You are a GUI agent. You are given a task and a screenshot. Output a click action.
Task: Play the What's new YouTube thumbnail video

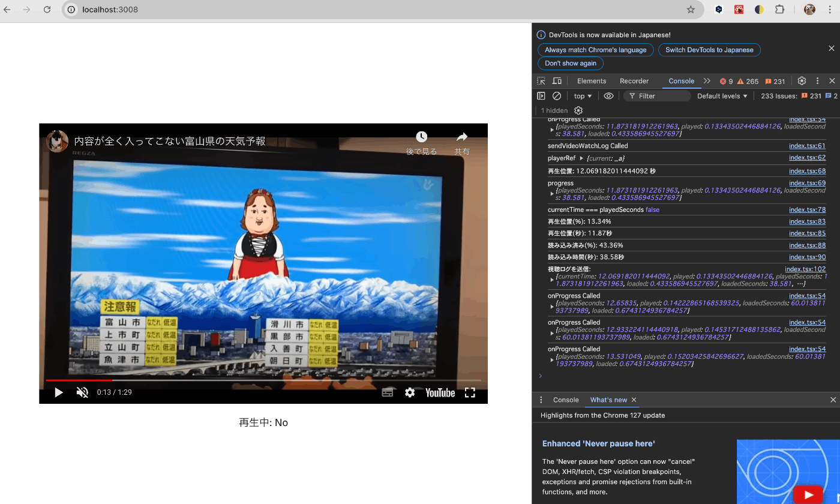coord(808,495)
